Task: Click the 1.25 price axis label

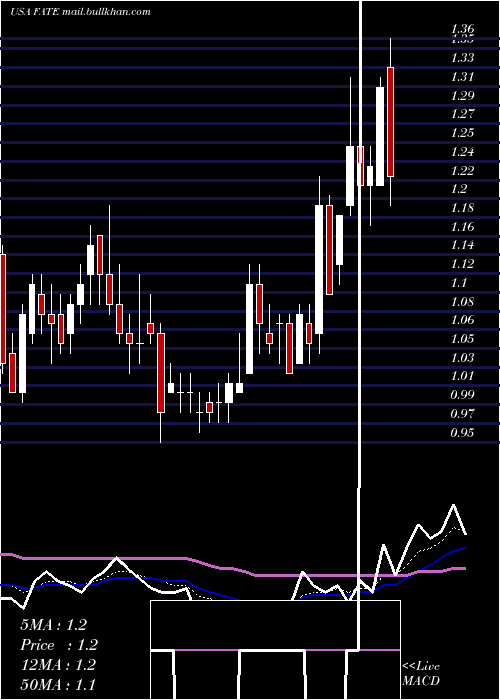Action: [x=462, y=133]
